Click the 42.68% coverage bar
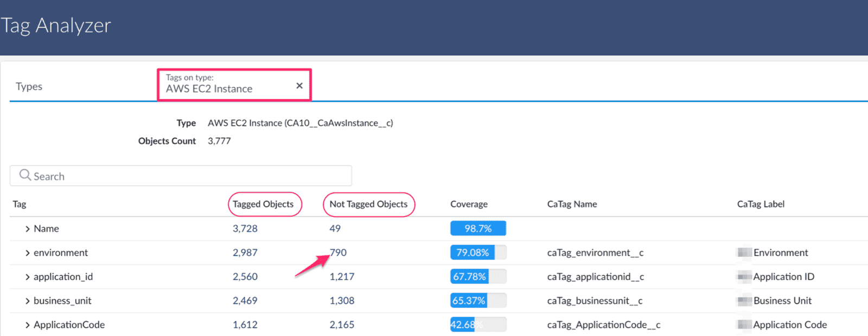The image size is (868, 336). [x=478, y=325]
